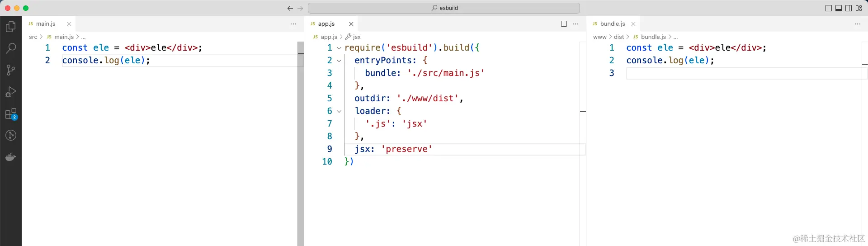The image size is (868, 246).
Task: Click const ele declaration in bundle.js
Action: pyautogui.click(x=696, y=48)
